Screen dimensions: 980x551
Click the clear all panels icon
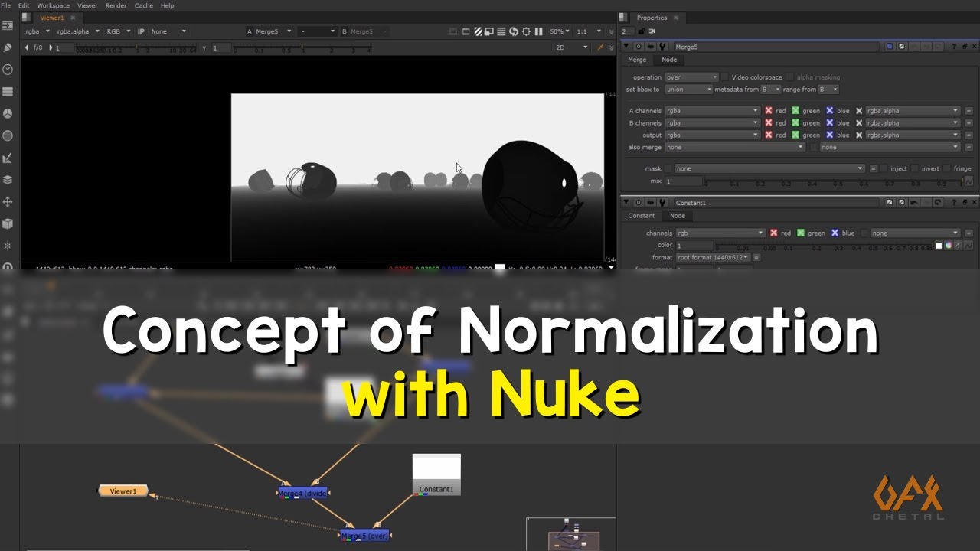[652, 31]
